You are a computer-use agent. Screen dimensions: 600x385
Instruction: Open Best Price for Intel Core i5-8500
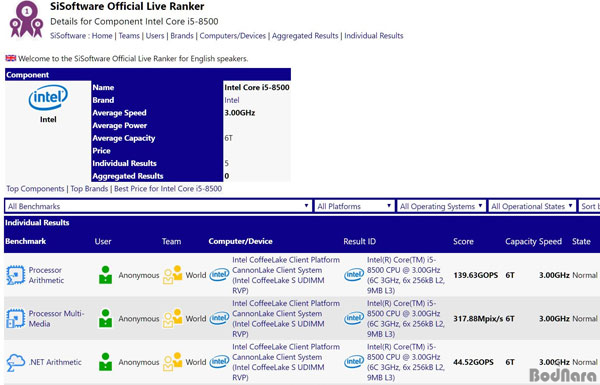coord(168,189)
